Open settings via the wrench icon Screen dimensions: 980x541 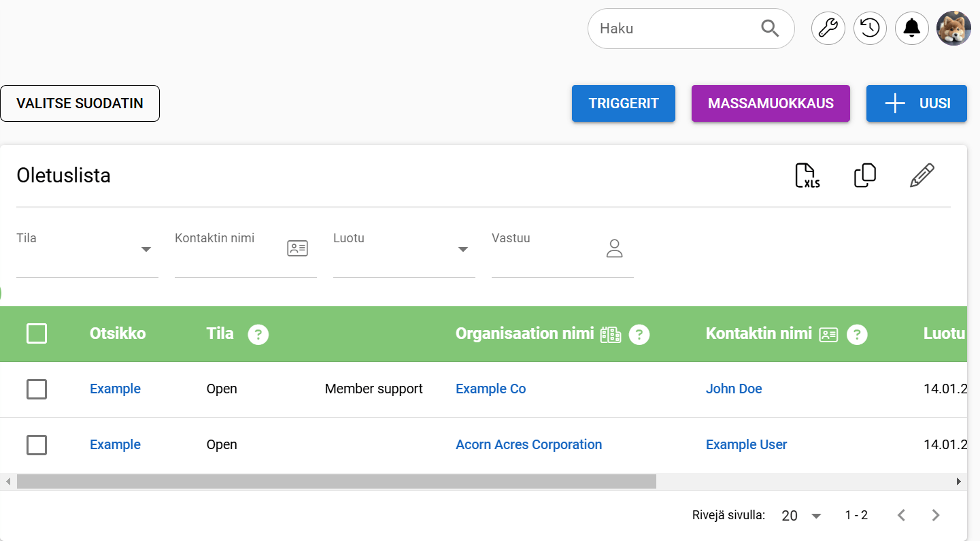tap(828, 28)
